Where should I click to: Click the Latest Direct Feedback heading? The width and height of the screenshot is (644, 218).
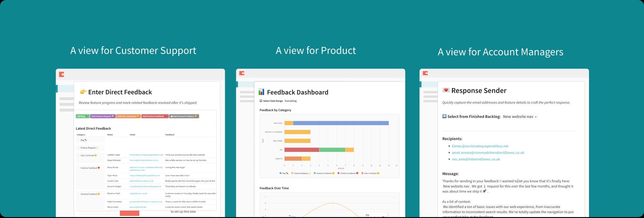coord(93,128)
